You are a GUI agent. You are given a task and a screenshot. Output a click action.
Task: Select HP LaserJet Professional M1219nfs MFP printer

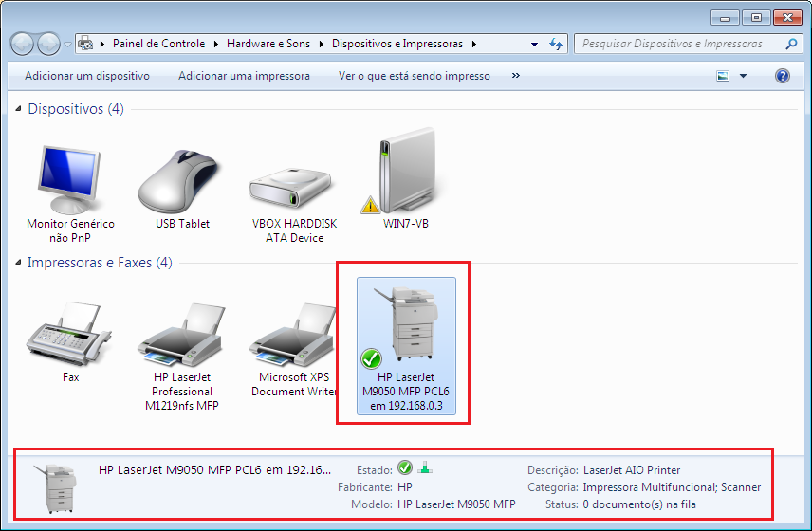click(182, 357)
